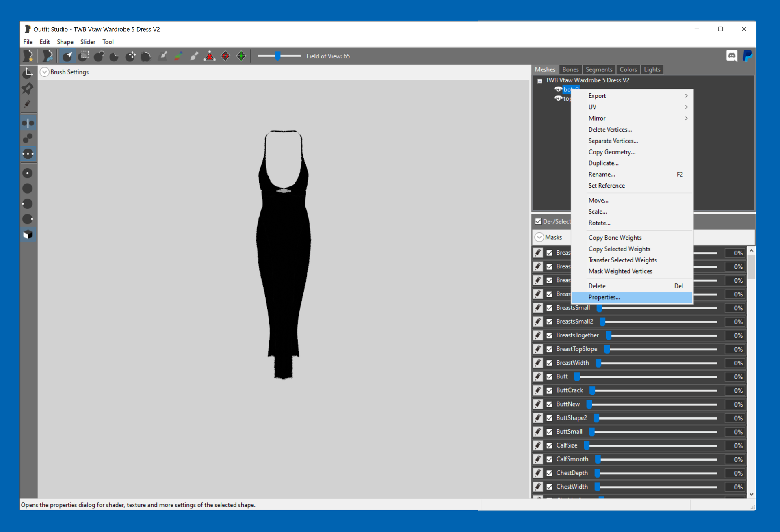
Task: Click the New Project toolbar icon
Action: coord(28,56)
